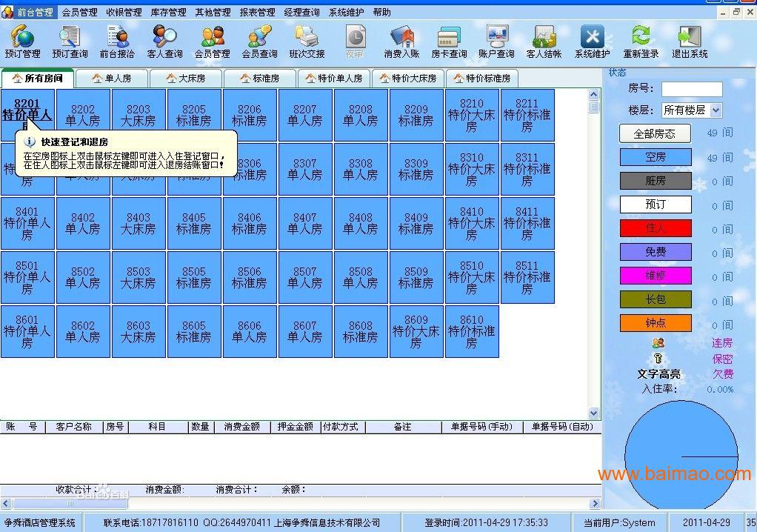The width and height of the screenshot is (757, 532).
Task: Switch to the 特价大床房 tab
Action: click(408, 78)
